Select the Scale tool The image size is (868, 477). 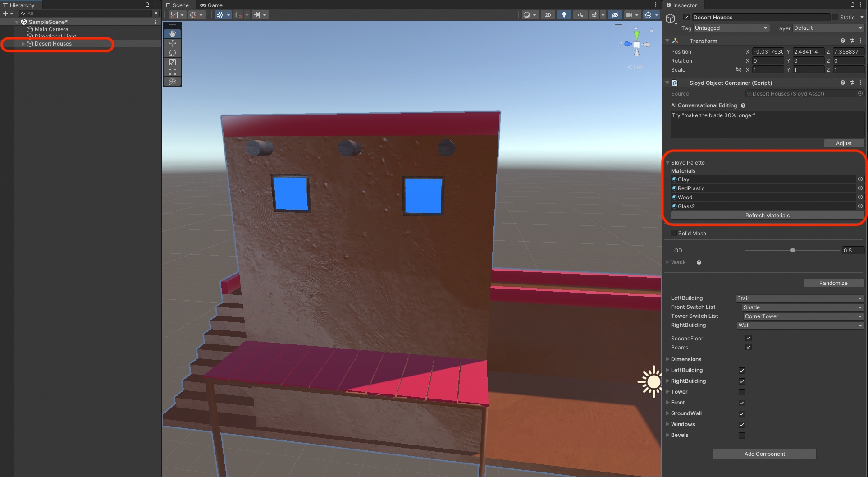[x=172, y=62]
